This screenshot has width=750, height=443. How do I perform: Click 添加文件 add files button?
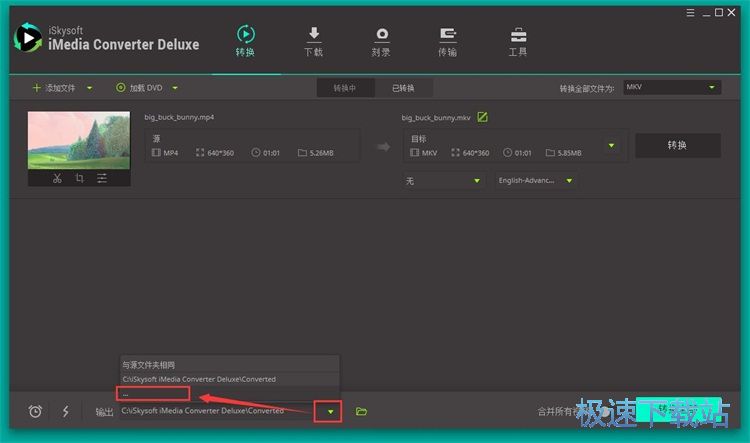pos(54,88)
